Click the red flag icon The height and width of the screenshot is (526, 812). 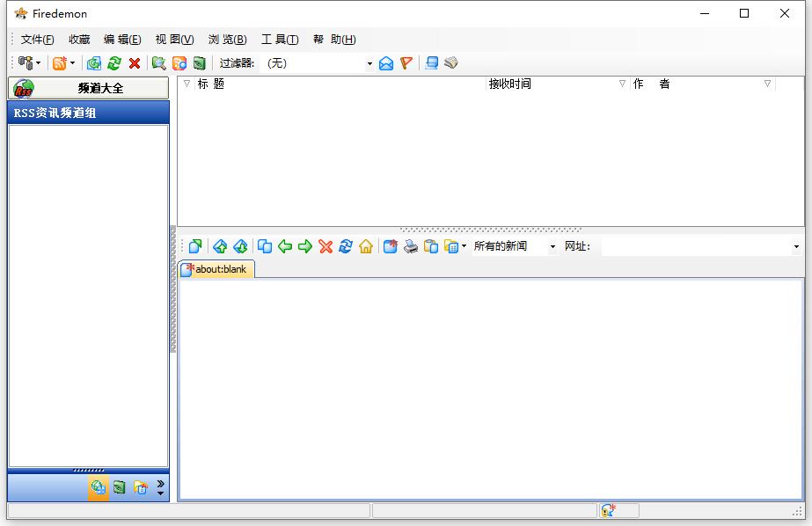tap(406, 63)
